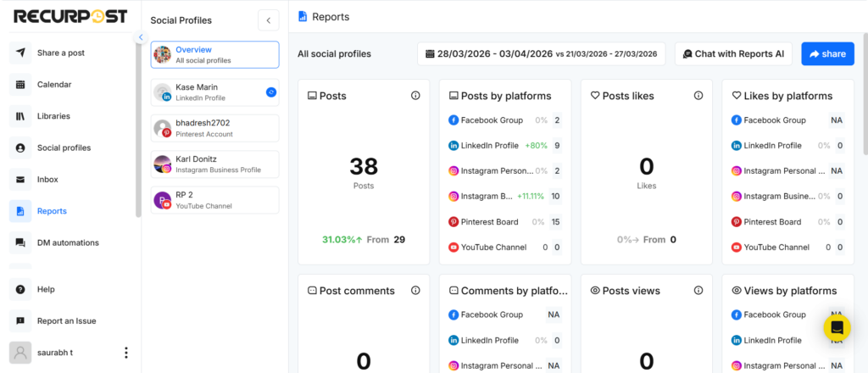Click the Share a post paper-plane icon

(x=20, y=53)
